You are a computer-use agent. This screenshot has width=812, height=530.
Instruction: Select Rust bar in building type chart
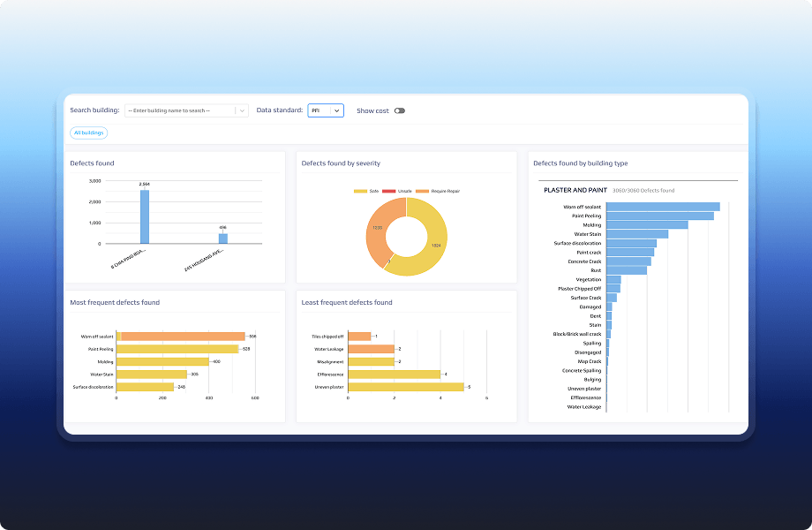(x=627, y=270)
